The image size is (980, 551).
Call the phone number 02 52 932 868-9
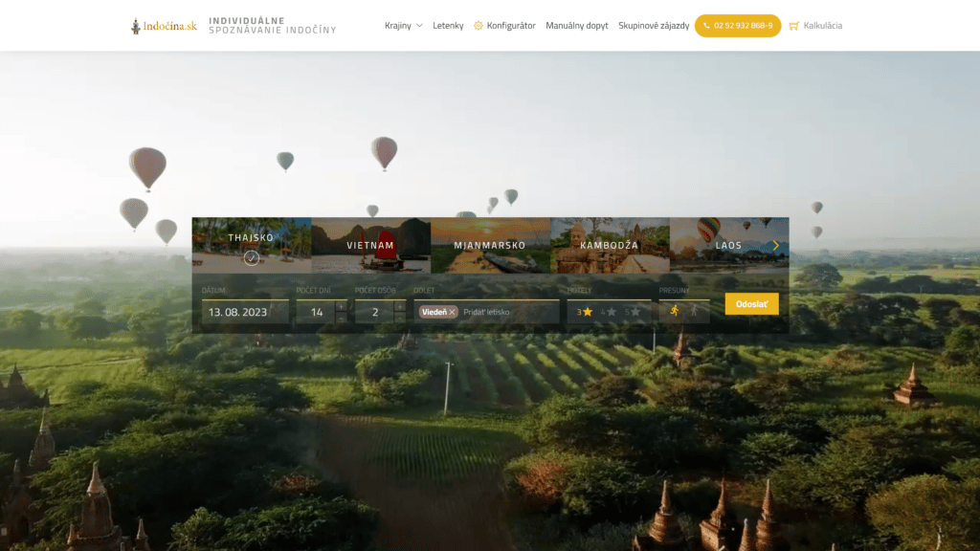click(x=738, y=26)
